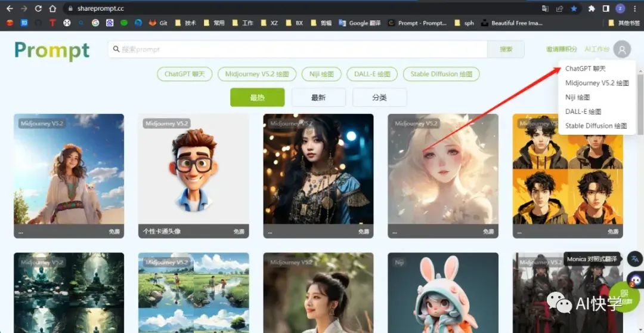The width and height of the screenshot is (644, 333).
Task: Open the Baidu paw bookmark icon
Action: click(x=110, y=23)
